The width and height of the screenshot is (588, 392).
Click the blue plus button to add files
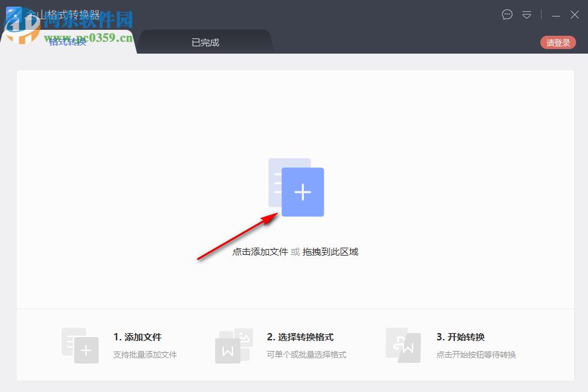[x=303, y=192]
